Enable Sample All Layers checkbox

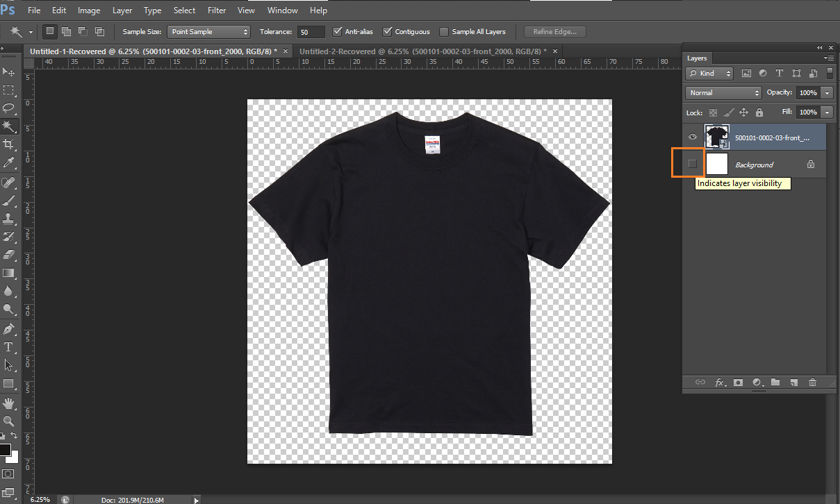[x=444, y=32]
